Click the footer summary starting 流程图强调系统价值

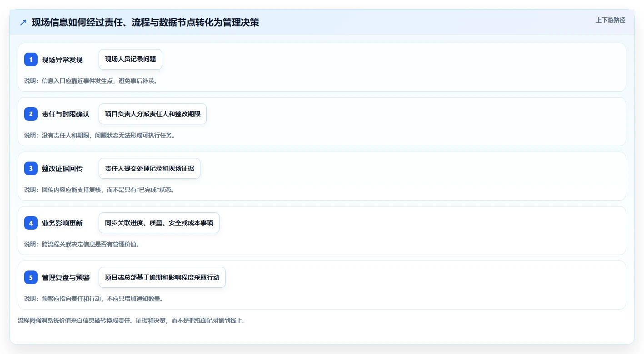[x=132, y=320]
